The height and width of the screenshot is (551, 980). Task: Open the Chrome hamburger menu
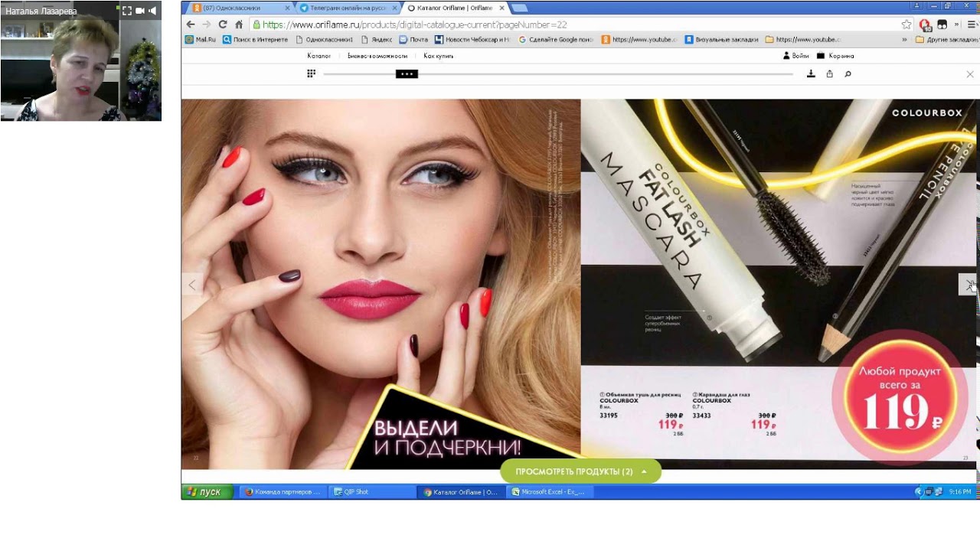click(x=972, y=24)
